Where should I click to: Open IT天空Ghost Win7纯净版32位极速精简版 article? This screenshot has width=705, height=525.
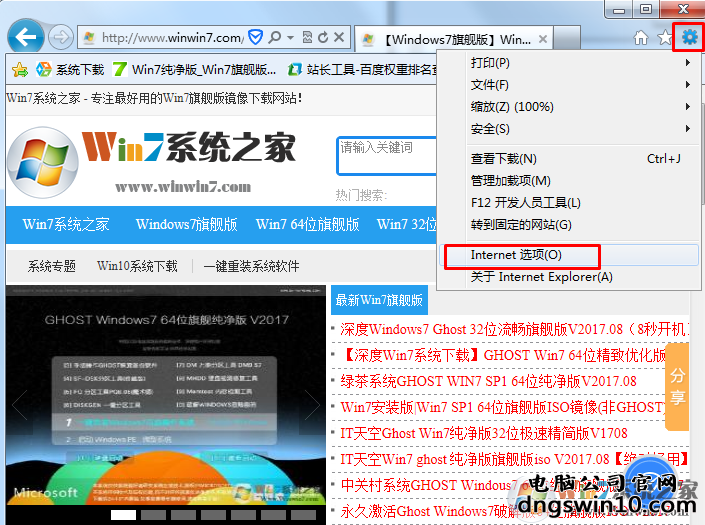click(x=483, y=434)
